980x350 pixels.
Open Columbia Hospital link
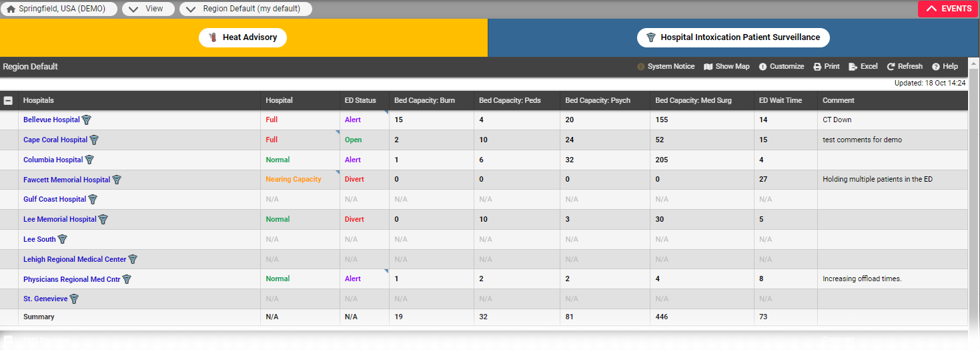(53, 160)
